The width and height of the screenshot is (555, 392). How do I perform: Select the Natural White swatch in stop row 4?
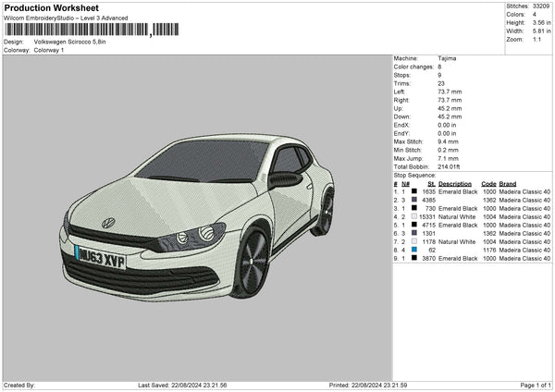pos(413,216)
